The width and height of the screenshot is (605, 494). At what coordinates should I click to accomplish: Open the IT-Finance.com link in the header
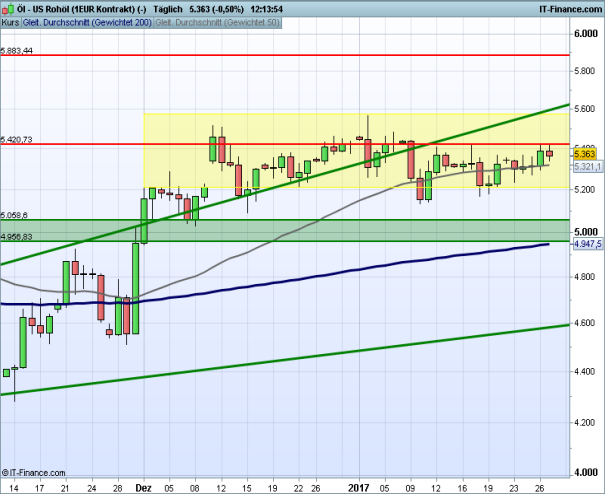click(x=570, y=9)
